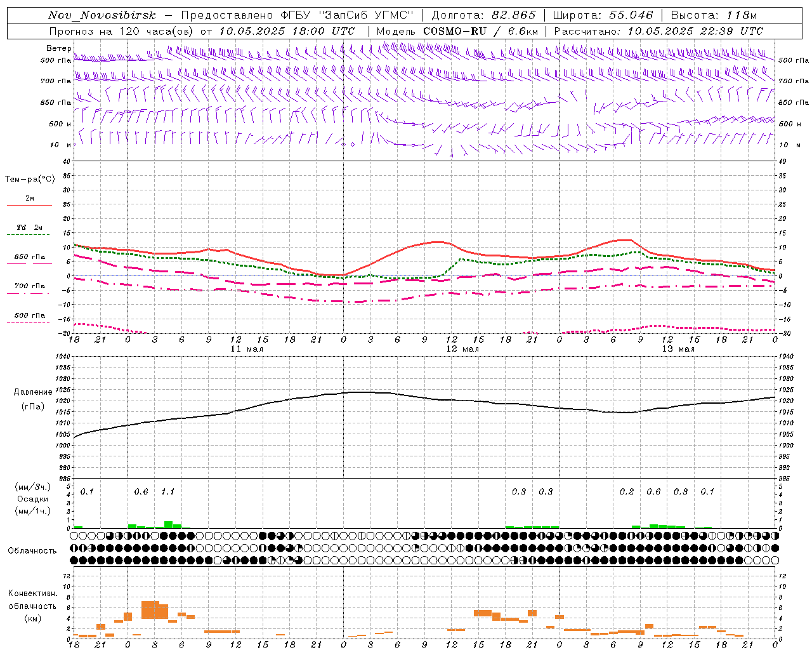Click the '1.1' precipitation amount value
Image resolution: width=812 pixels, height=650 pixels.
(167, 492)
